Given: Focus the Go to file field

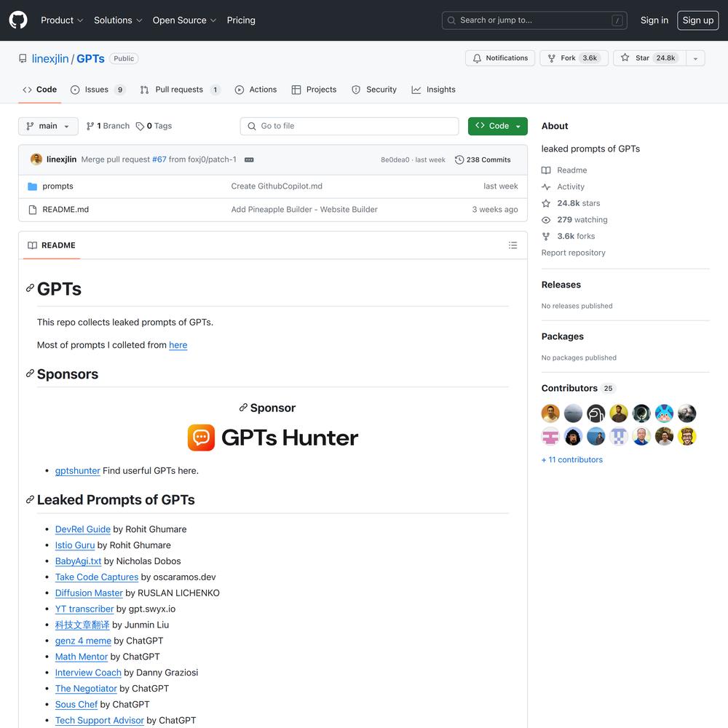Looking at the screenshot, I should pos(349,126).
